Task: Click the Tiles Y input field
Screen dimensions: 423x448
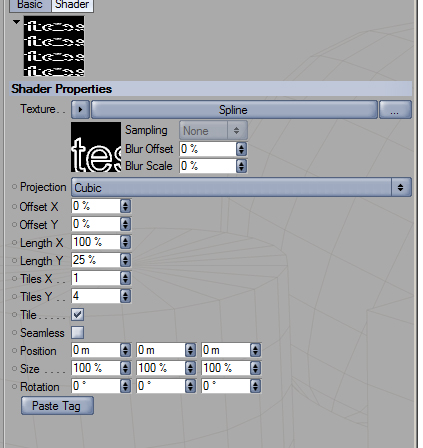Action: tap(96, 296)
